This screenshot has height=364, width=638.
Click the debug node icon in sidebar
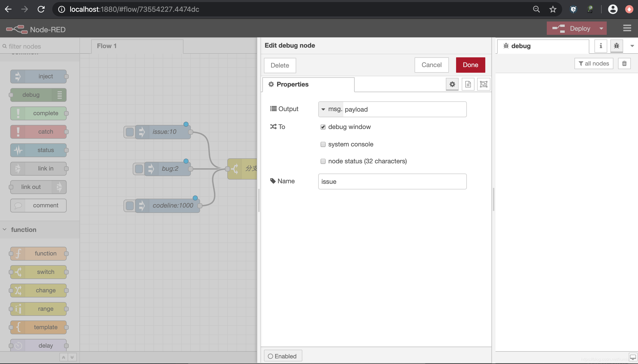[616, 46]
